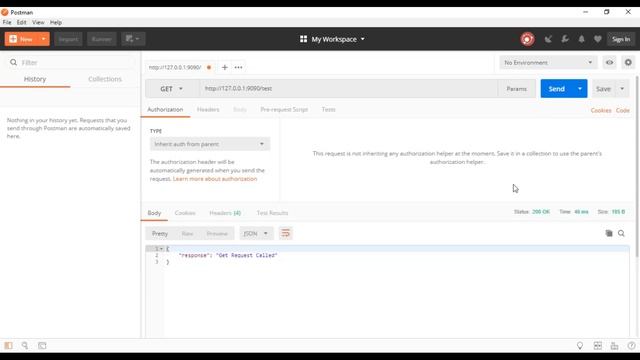This screenshot has width=640, height=360.
Task: Add a new request tab with plus
Action: click(x=224, y=67)
